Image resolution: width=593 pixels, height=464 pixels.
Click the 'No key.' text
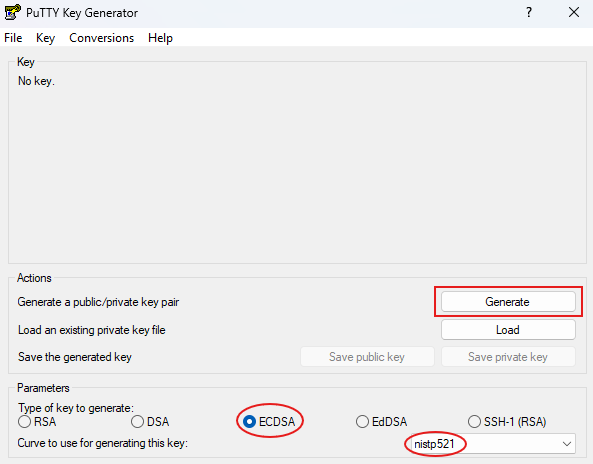click(36, 81)
